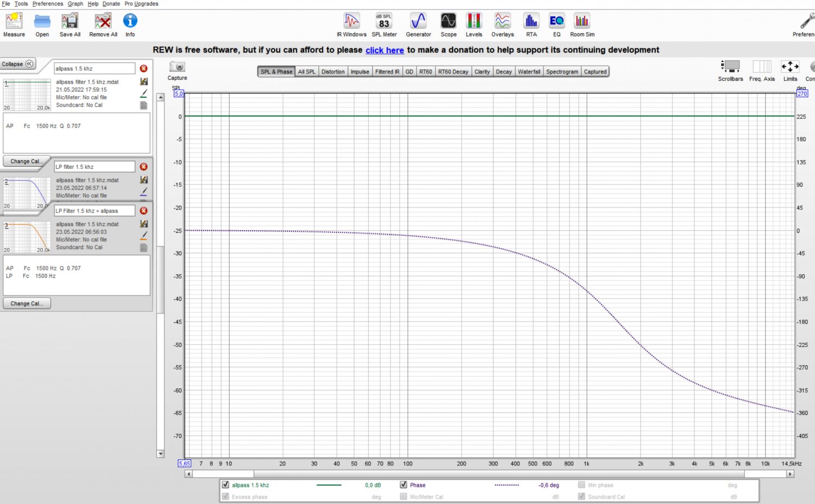Change trace colour of allpass 1.5 khz

tap(143, 93)
